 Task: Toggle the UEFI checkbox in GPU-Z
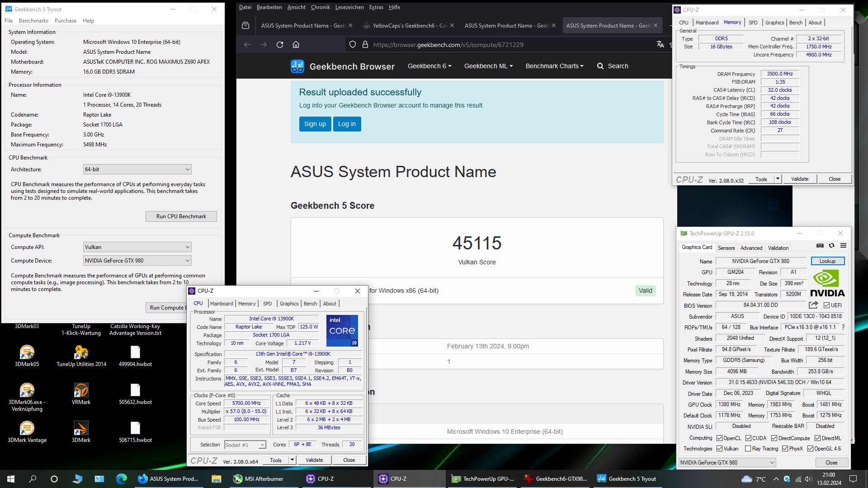[x=826, y=305]
